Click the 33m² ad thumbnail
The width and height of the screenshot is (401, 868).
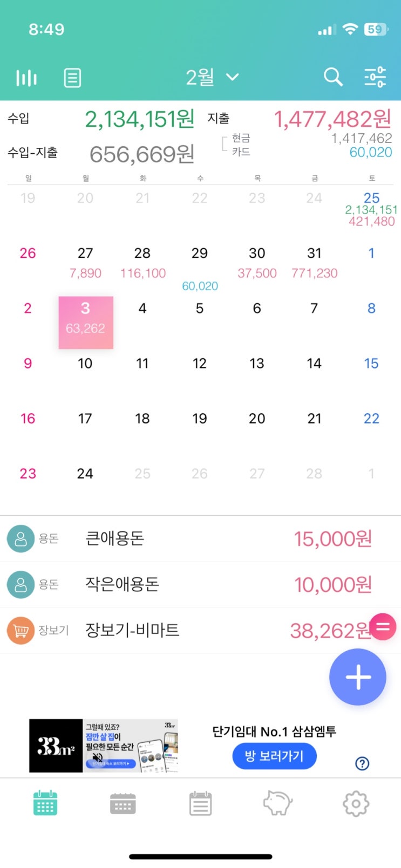104,746
